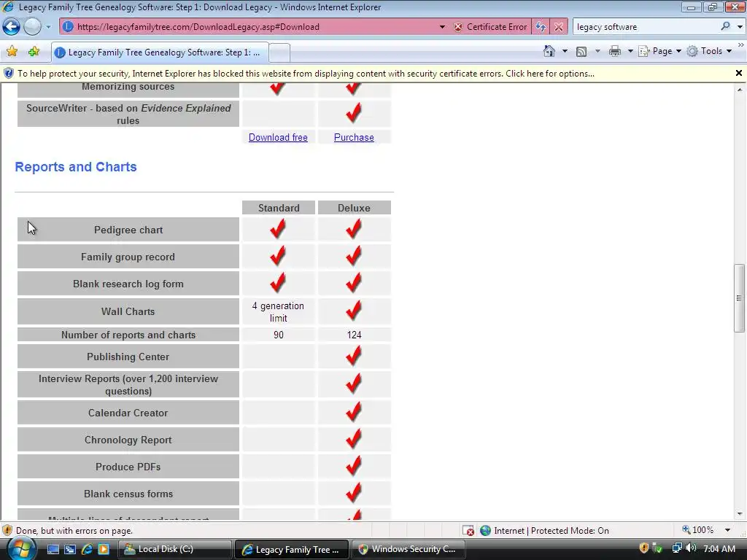The width and height of the screenshot is (747, 560).
Task: Open Favorites Center star icon
Action: click(x=12, y=52)
